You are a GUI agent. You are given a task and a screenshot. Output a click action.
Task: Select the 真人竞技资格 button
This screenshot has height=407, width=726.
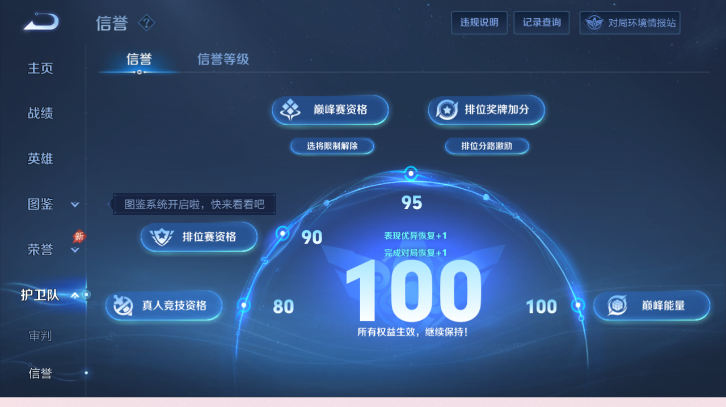(x=164, y=306)
